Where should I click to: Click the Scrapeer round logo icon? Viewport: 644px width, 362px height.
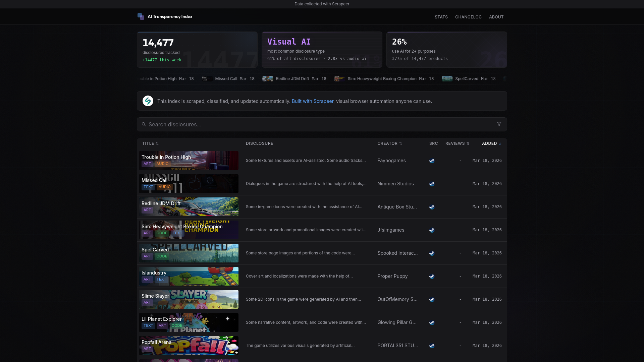click(x=148, y=101)
